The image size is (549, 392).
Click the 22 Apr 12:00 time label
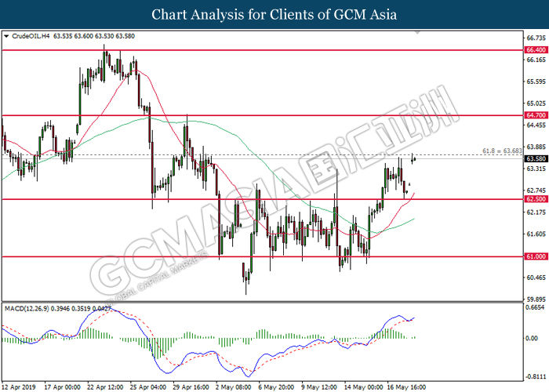pos(105,387)
